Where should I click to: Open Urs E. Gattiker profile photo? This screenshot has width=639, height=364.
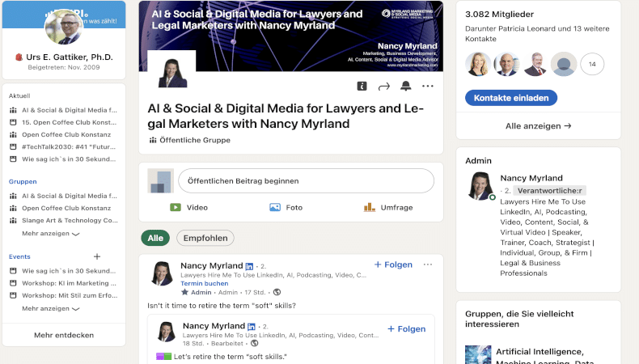64,27
